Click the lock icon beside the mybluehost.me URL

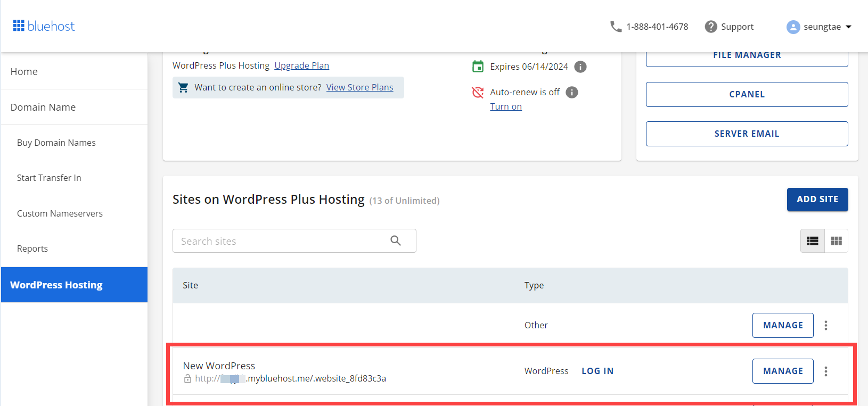tap(187, 378)
